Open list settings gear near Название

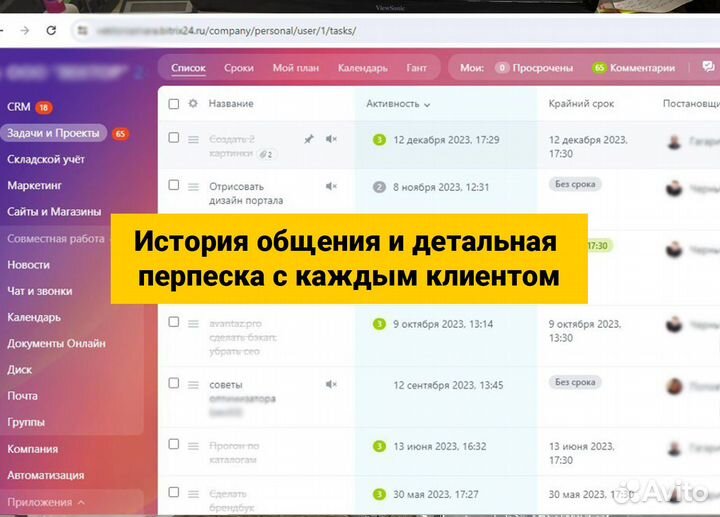coord(193,103)
